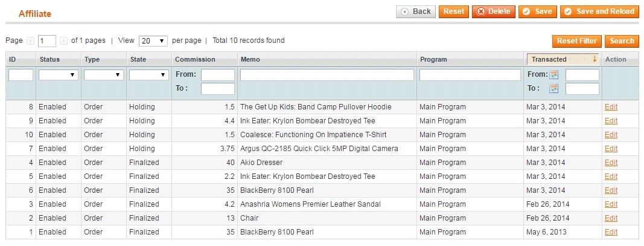
Task: Edit row with ID 9
Action: (x=611, y=121)
